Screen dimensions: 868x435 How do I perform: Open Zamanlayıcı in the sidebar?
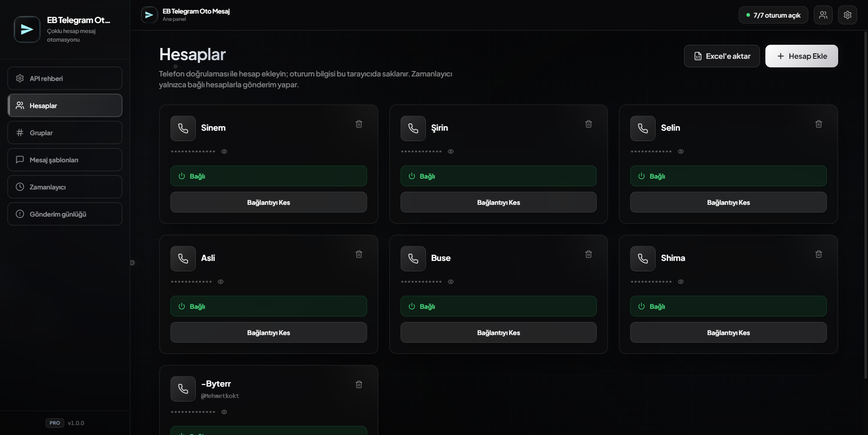point(65,187)
